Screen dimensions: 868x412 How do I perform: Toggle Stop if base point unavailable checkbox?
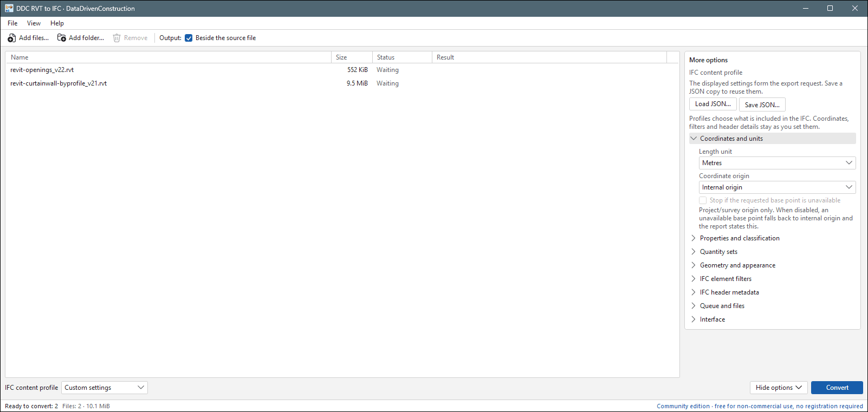(703, 200)
